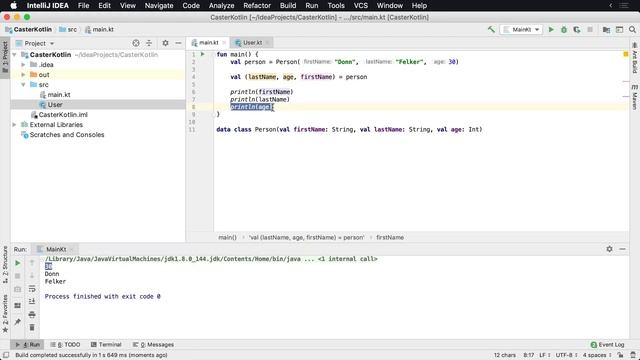This screenshot has width=640, height=360.
Task: Click the Project side tool window button
Action: coord(5,57)
